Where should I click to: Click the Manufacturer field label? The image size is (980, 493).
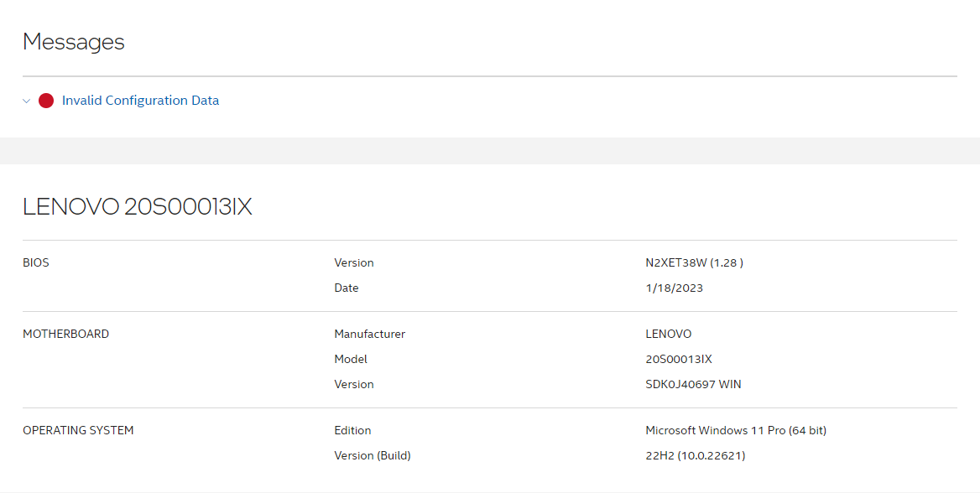pyautogui.click(x=369, y=334)
